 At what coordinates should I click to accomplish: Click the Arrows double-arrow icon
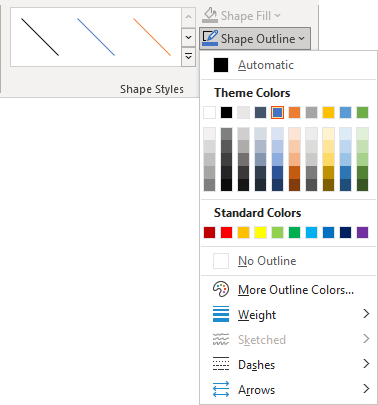coord(221,389)
